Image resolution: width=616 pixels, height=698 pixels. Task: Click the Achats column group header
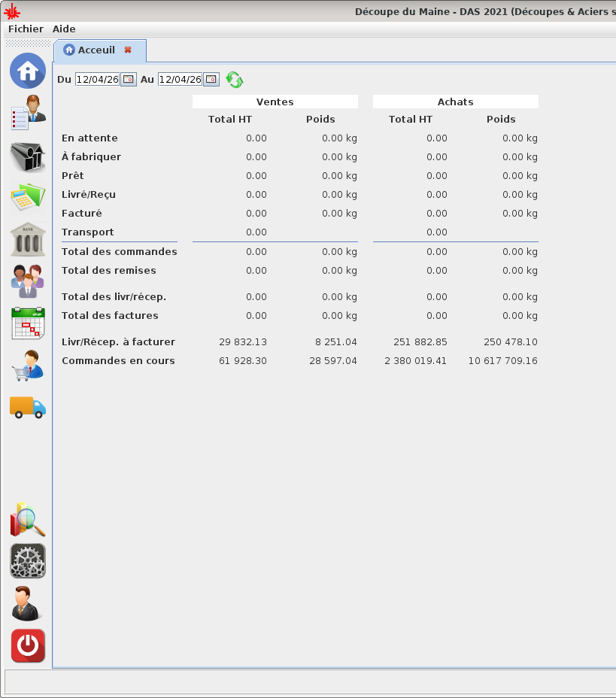(455, 102)
